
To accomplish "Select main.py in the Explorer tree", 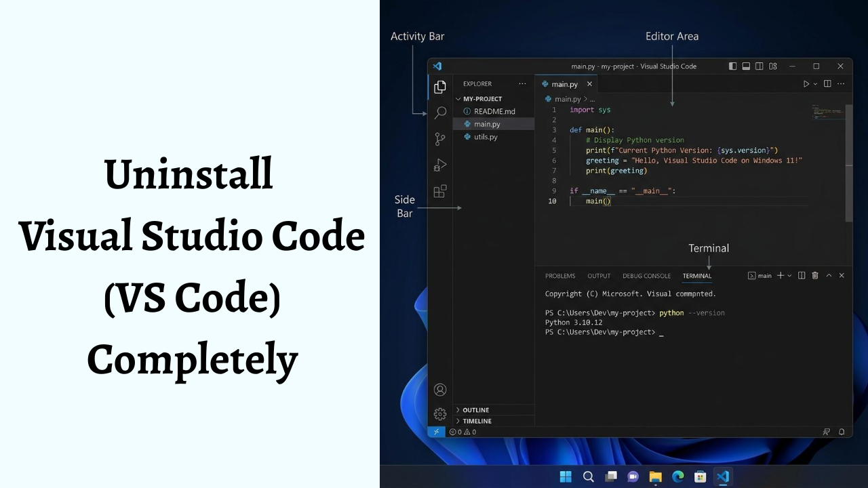I will click(494, 124).
